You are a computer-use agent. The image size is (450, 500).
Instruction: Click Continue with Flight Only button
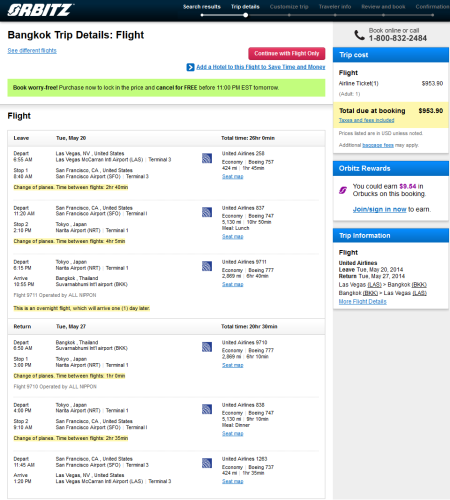coord(287,53)
